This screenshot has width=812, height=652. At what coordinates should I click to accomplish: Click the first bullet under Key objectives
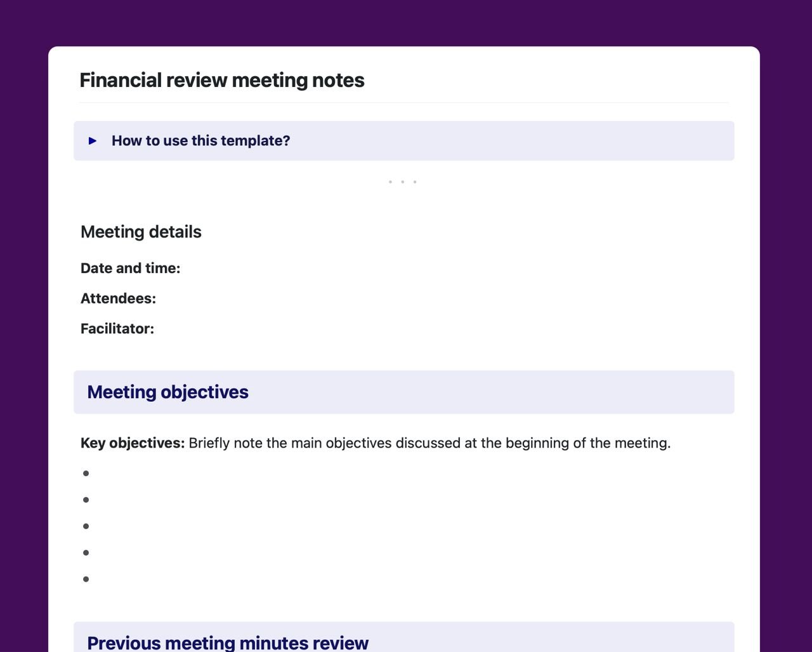point(86,473)
